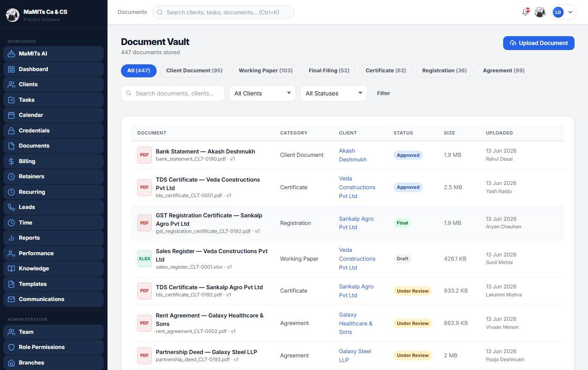Click the Recurring clock icon
This screenshot has height=370, width=588.
[11, 192]
